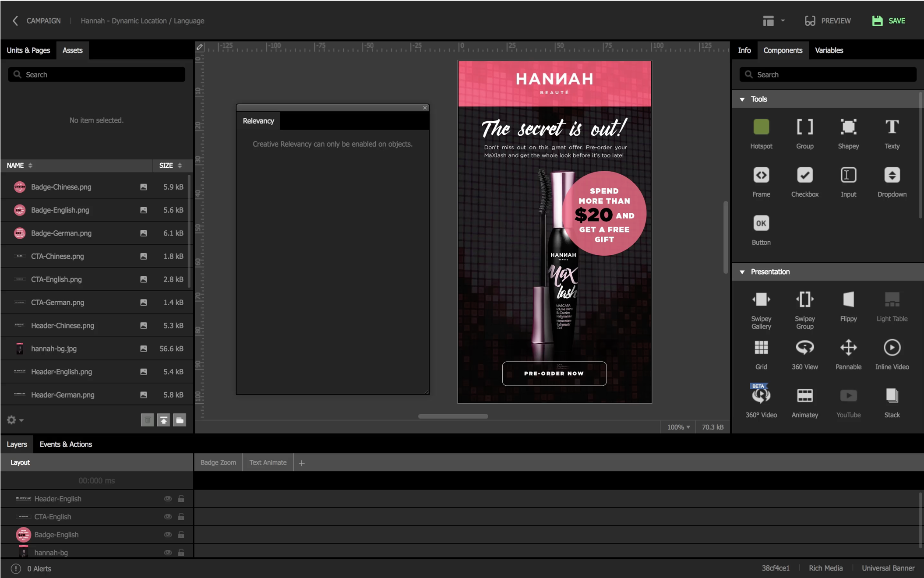The width and height of the screenshot is (924, 578).
Task: Collapse the Presentation section
Action: [742, 272]
